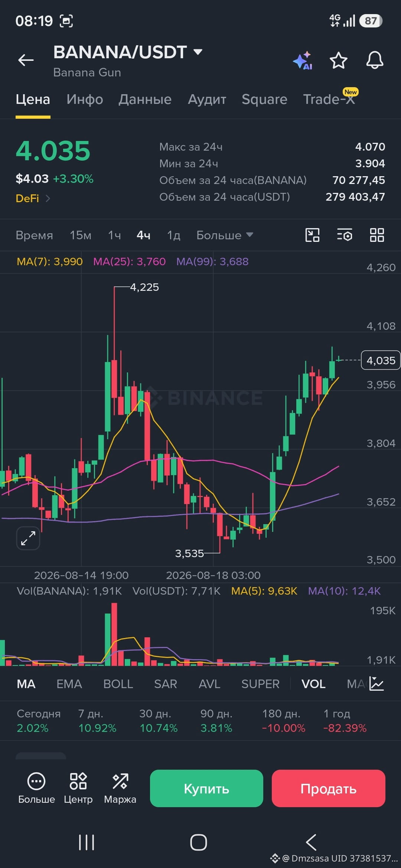
Task: Tap the 90 дн. 3.81% value
Action: [216, 728]
